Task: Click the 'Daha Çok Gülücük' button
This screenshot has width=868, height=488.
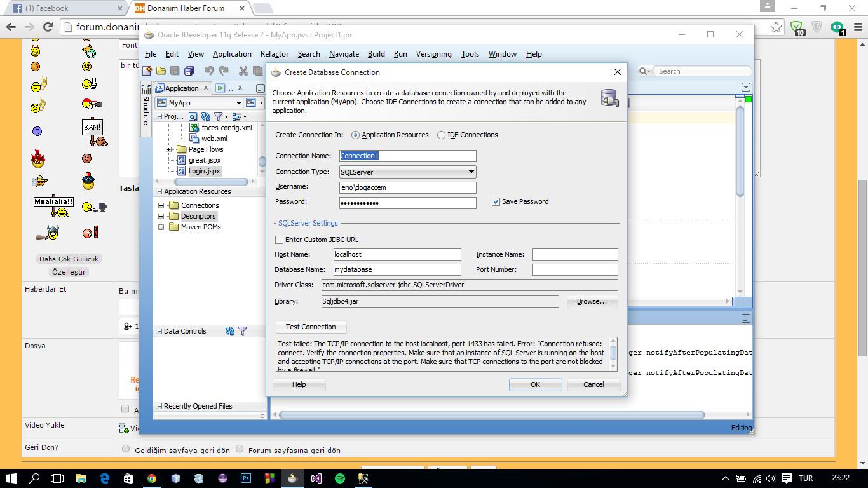Action: coord(69,259)
